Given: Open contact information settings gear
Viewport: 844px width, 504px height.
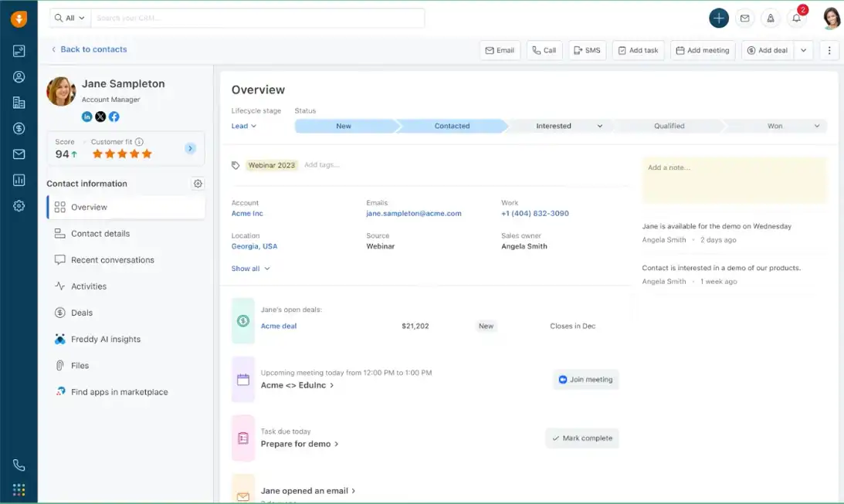Looking at the screenshot, I should 198,184.
